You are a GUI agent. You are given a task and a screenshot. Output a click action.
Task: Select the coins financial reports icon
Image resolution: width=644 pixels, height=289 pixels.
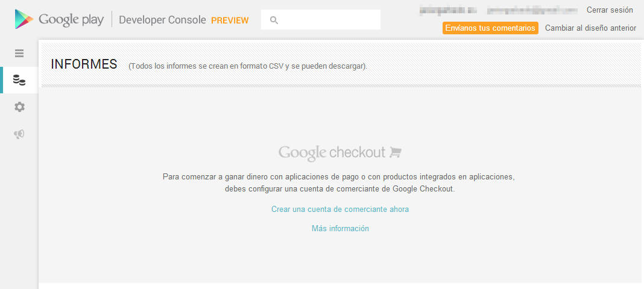(19, 80)
